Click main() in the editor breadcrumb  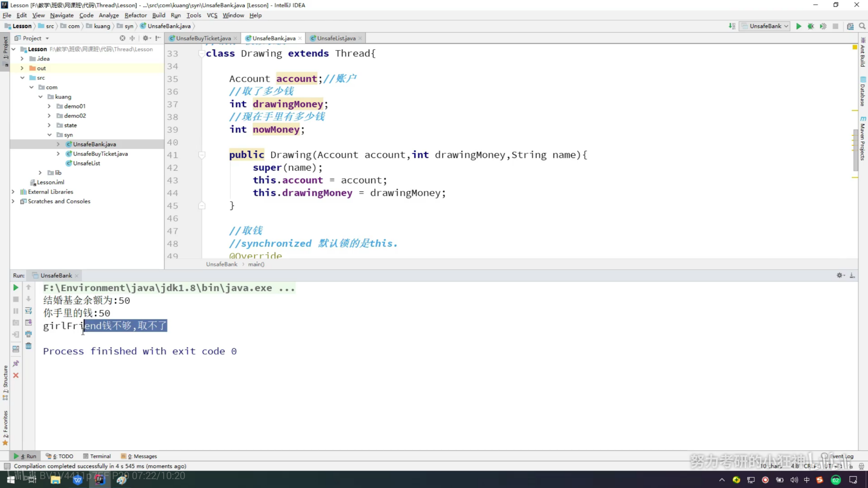[256, 264]
